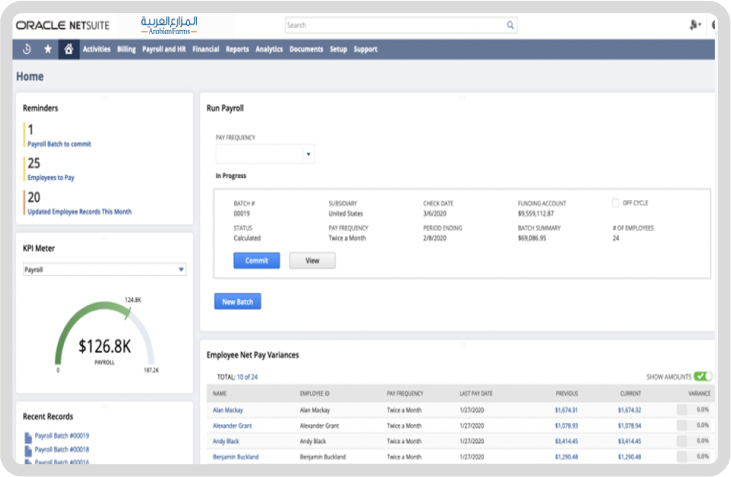Check the Off Cycle checkbox
The width and height of the screenshot is (731, 477).
tap(616, 203)
